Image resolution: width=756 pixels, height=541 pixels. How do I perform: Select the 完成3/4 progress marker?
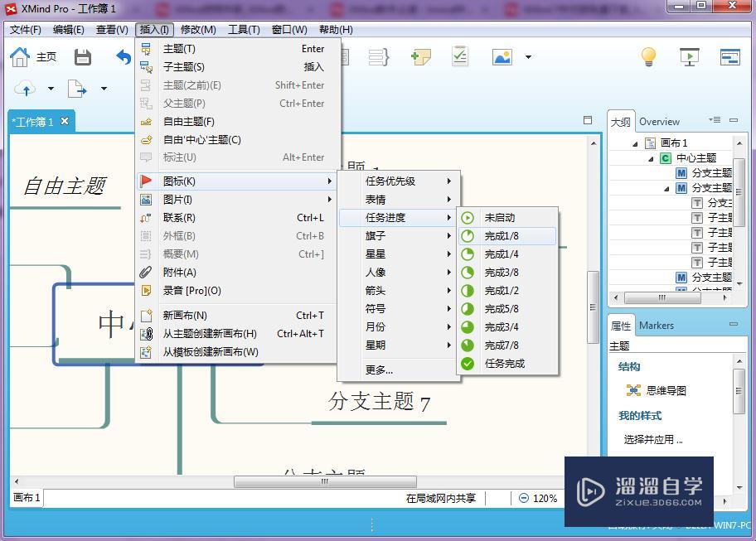508,327
